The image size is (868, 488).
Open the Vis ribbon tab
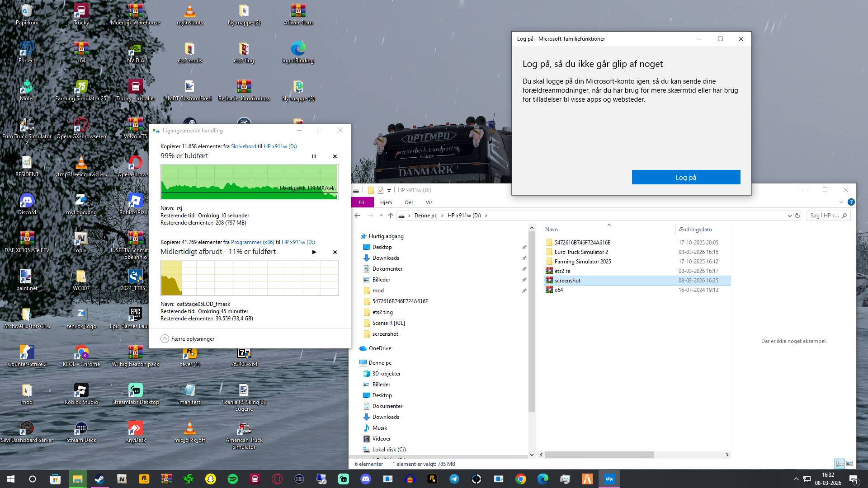[429, 202]
